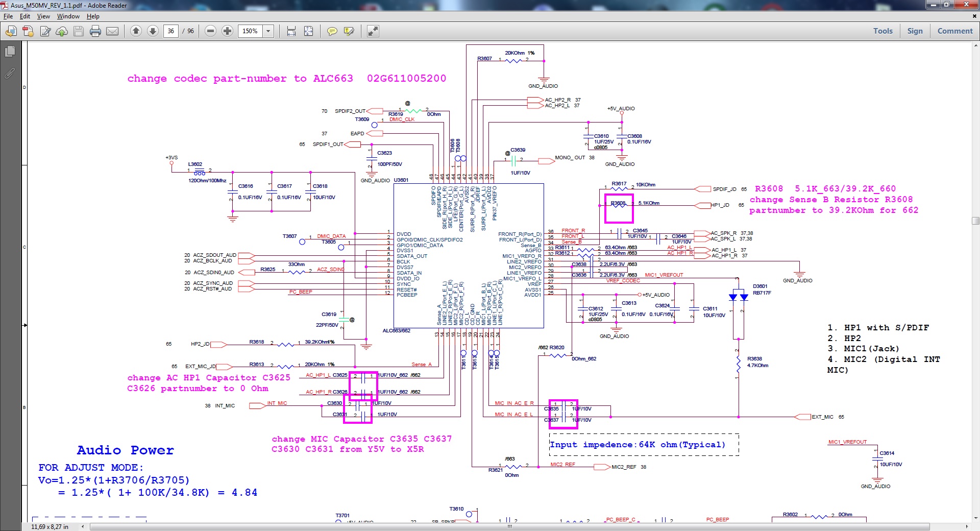Click the 'MONO_OUT' net label

pos(570,158)
